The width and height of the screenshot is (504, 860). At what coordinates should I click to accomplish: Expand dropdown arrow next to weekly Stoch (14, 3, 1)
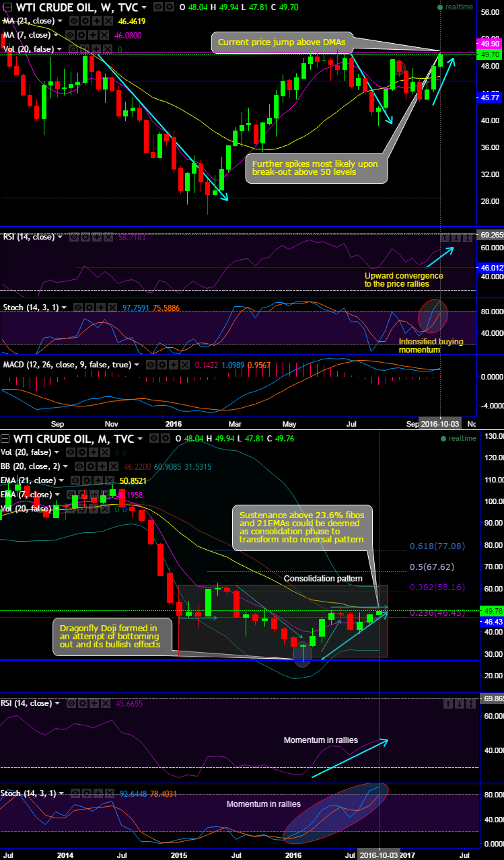coord(64,308)
